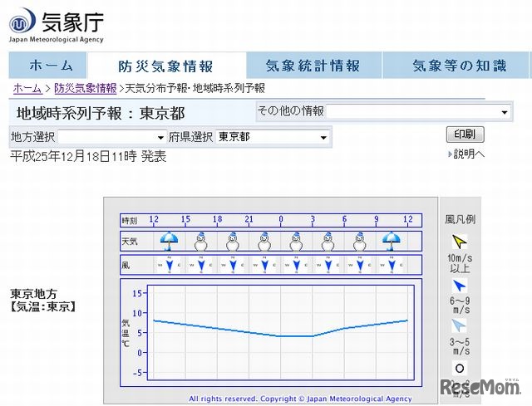532x406 pixels.
Task: Expand the その他の情報 dropdown
Action: point(419,111)
